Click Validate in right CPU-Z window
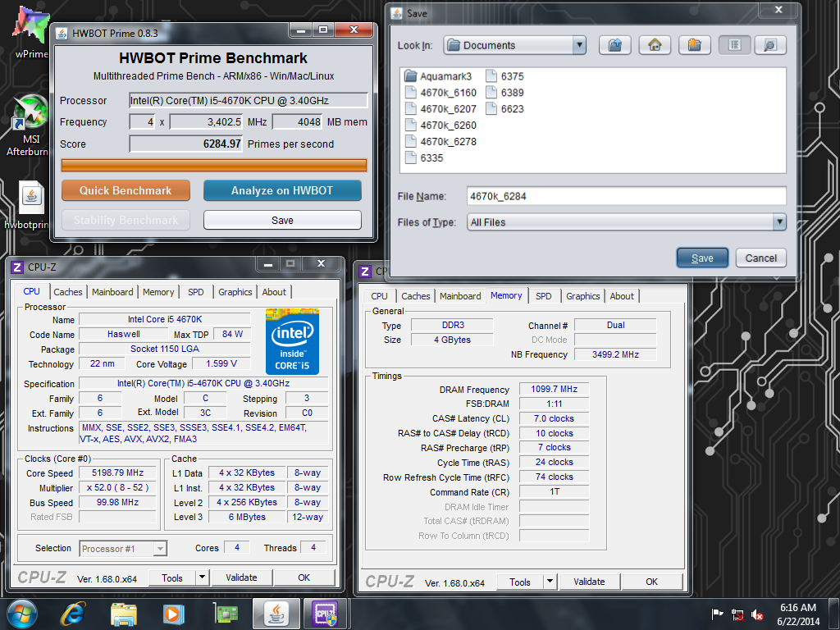The image size is (840, 630). click(589, 582)
